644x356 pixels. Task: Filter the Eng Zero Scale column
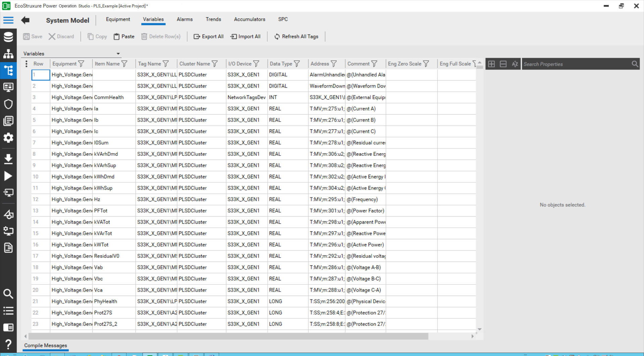[x=426, y=64]
